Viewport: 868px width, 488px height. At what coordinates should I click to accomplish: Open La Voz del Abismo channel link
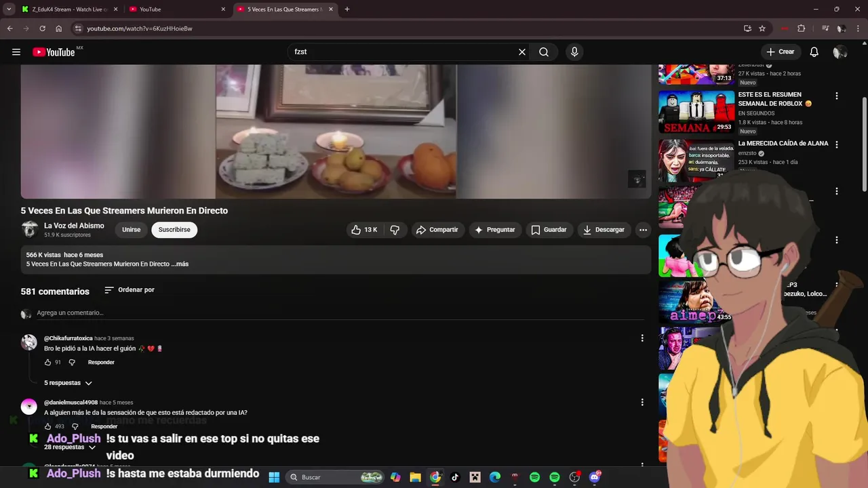(74, 226)
